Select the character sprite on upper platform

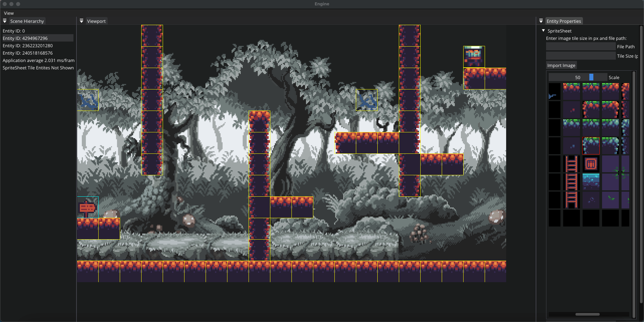[474, 57]
